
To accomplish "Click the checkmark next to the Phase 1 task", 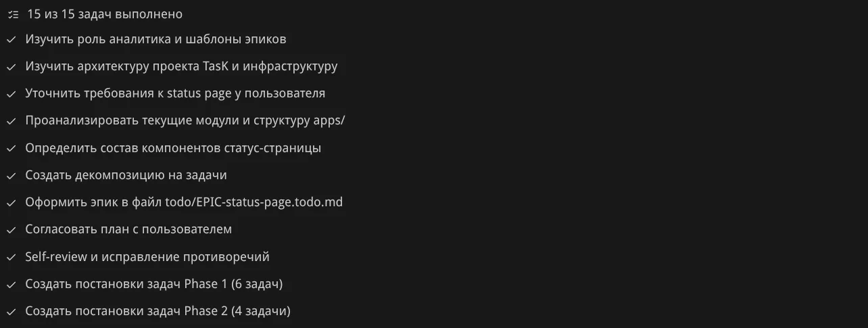I will click(x=11, y=285).
